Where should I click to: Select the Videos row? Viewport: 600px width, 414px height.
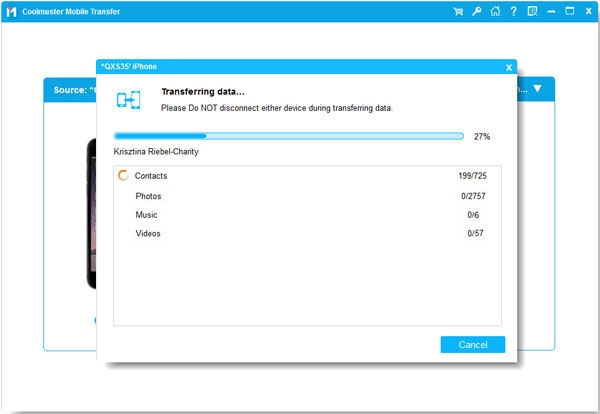click(307, 233)
